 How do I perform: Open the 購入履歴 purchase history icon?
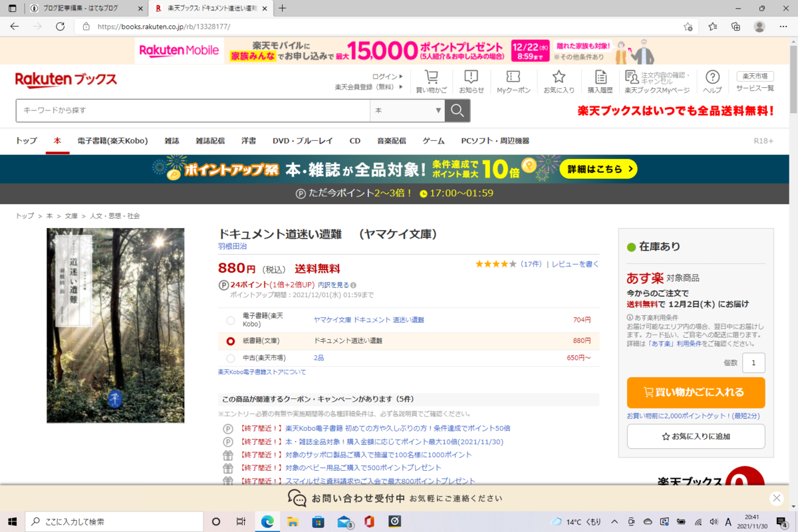(600, 82)
